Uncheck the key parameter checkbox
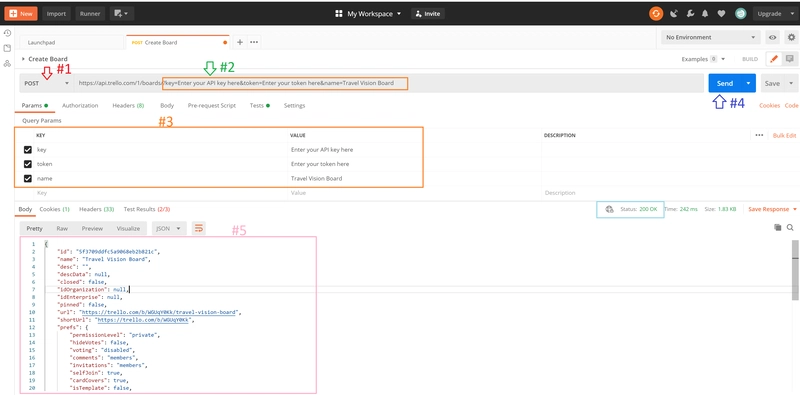The image size is (800, 395). pyautogui.click(x=28, y=150)
